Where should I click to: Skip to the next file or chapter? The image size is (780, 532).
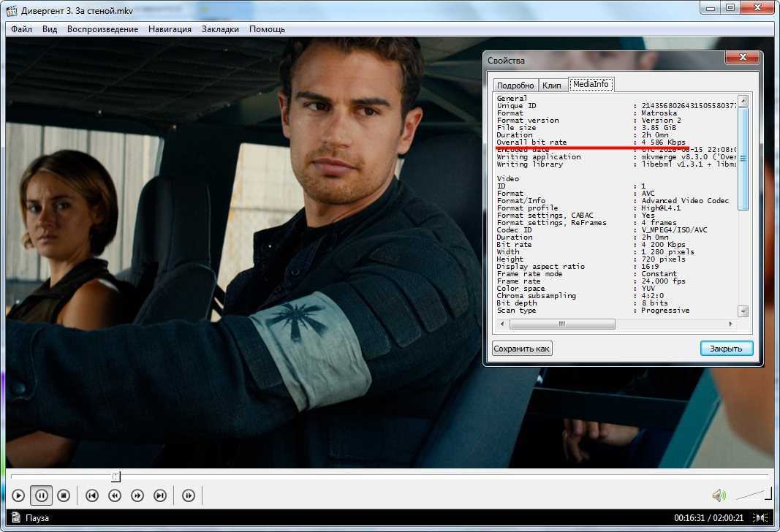coord(160,495)
